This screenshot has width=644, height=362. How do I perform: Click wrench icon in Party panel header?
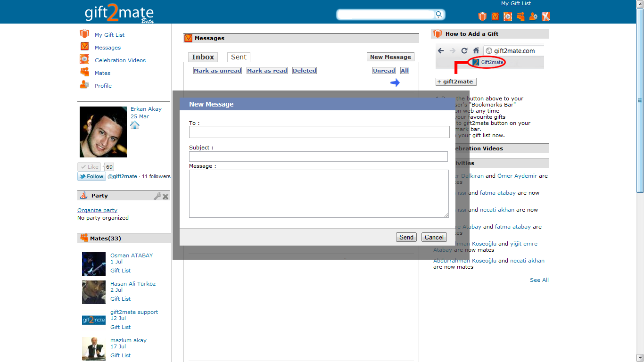coord(157,196)
